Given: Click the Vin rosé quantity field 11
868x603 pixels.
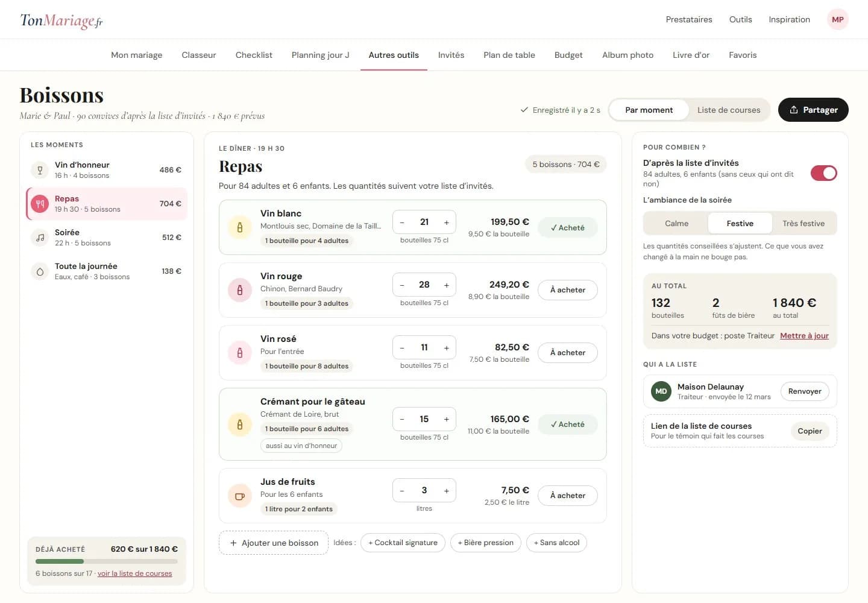Looking at the screenshot, I should pos(424,348).
